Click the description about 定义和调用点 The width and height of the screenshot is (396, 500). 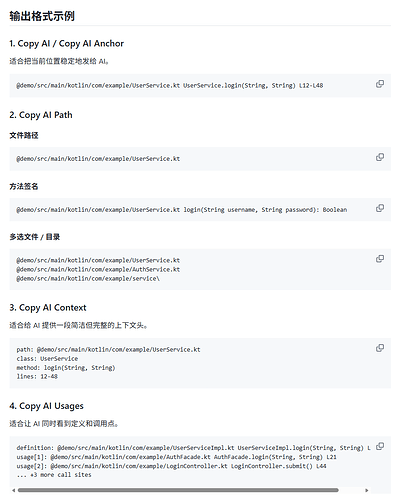point(64,424)
